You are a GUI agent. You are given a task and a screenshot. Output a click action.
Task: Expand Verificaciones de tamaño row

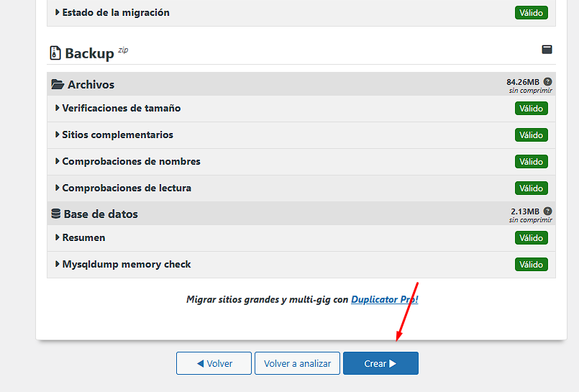(x=121, y=108)
